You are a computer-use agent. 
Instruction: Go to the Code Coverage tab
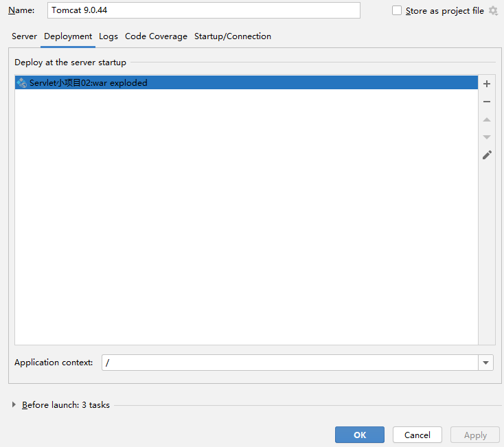[x=156, y=36]
